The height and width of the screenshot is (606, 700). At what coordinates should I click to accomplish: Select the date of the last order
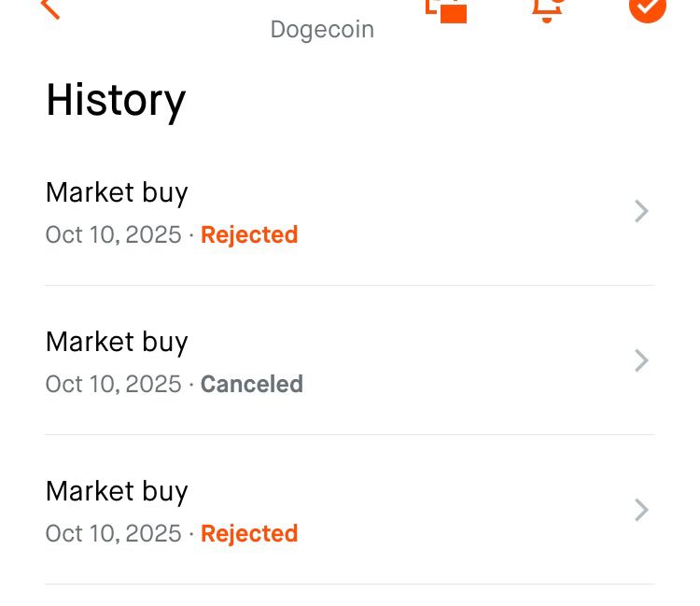[113, 534]
